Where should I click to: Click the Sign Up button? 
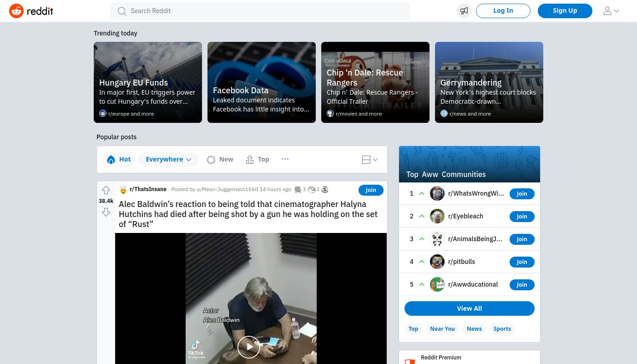click(565, 11)
